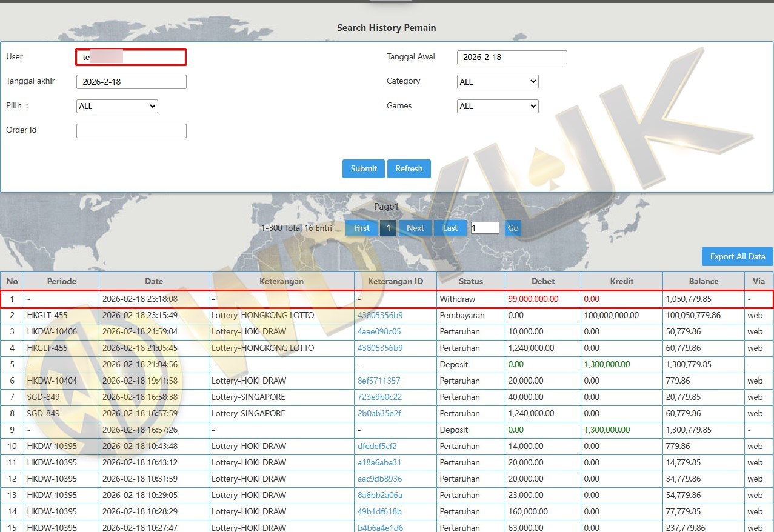Open bet detail link 723e9b0c22
The width and height of the screenshot is (774, 532).
point(379,397)
